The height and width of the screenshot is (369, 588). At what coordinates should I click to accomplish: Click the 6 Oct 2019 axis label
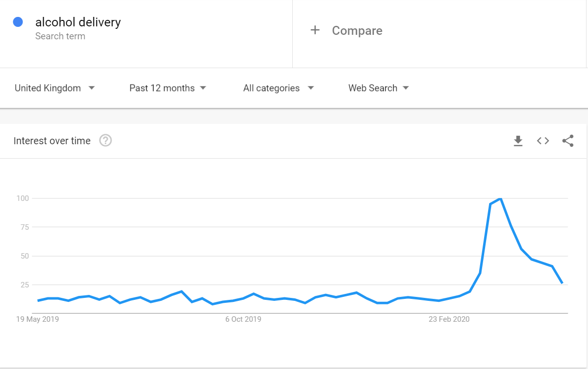(243, 319)
